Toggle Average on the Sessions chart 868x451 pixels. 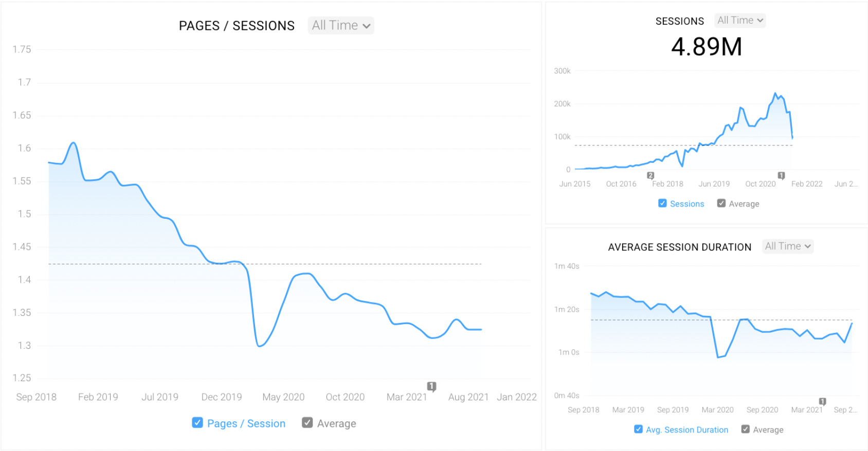point(721,203)
